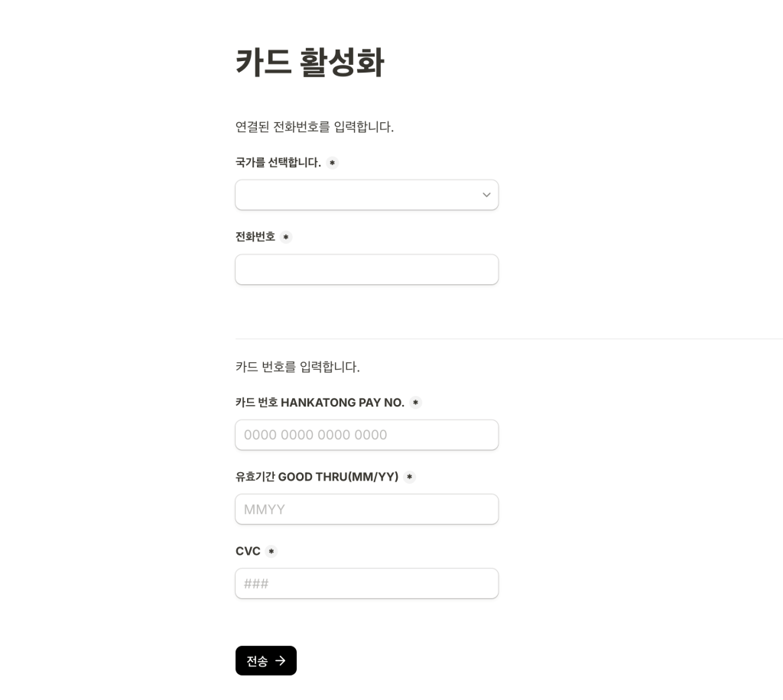Click the chevron on the country selector
The height and width of the screenshot is (700, 783).
click(486, 195)
